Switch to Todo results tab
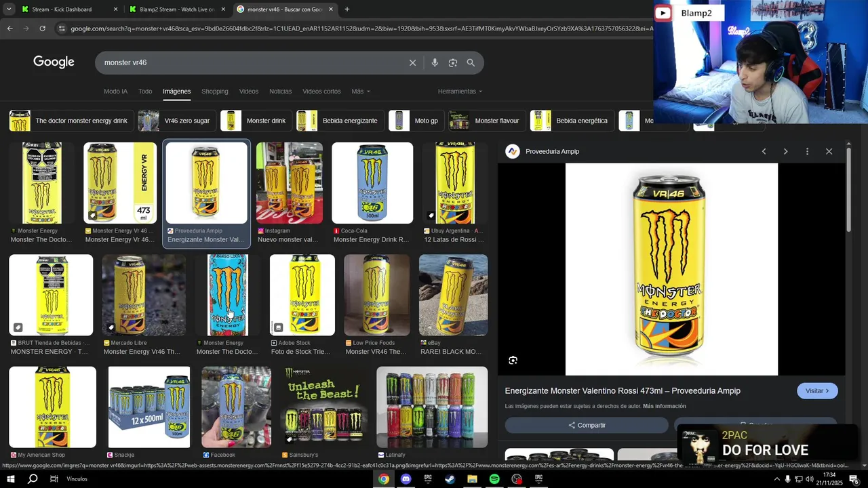The image size is (868, 488). [x=145, y=91]
